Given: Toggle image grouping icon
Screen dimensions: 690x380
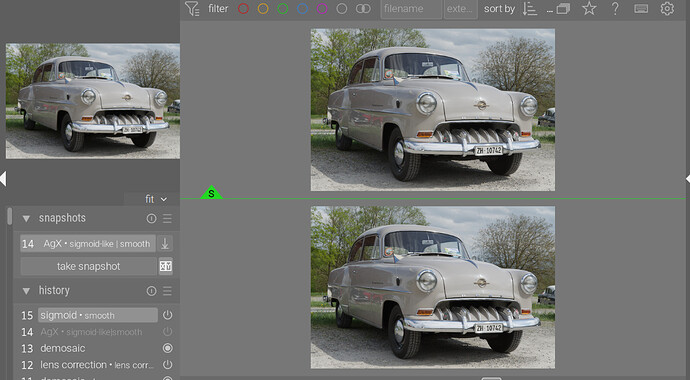Looking at the screenshot, I should [x=563, y=9].
